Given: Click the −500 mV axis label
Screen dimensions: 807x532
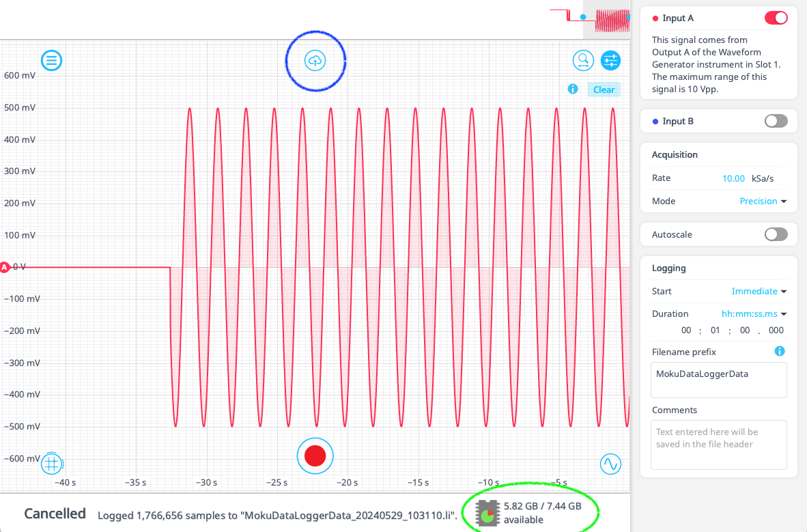Looking at the screenshot, I should [x=22, y=426].
